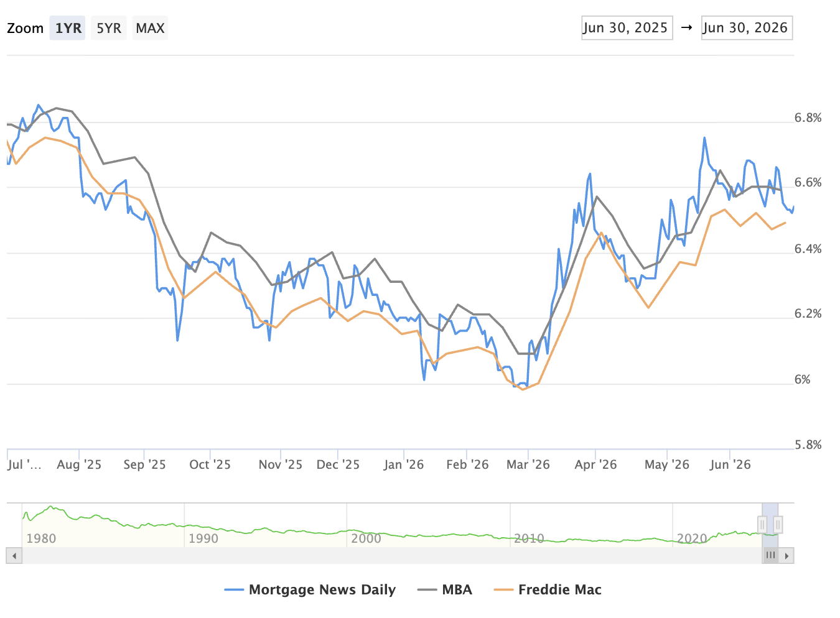
Task: Click the May '26 x-axis label
Action: pos(667,464)
